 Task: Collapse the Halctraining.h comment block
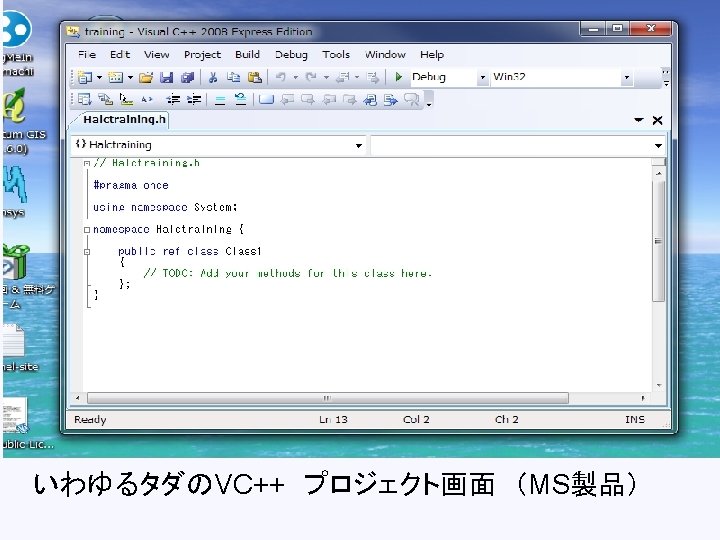tap(87, 163)
